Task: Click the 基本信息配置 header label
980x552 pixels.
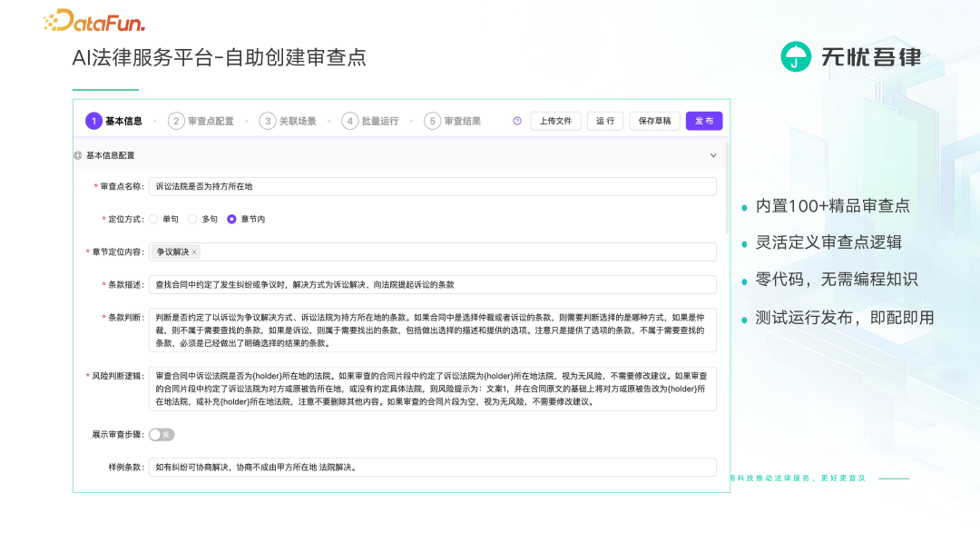Action: [110, 155]
